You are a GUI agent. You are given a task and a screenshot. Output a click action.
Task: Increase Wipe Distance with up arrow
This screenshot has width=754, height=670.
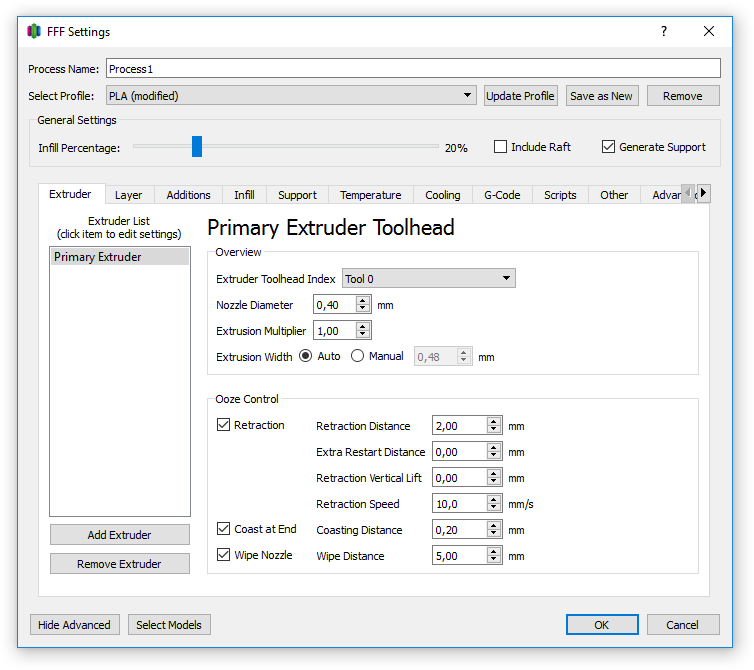coord(494,551)
